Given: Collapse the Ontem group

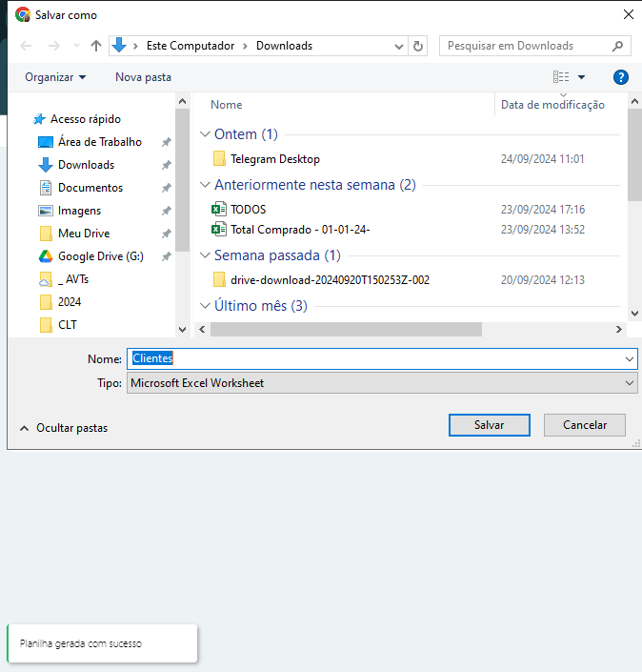Looking at the screenshot, I should (206, 134).
